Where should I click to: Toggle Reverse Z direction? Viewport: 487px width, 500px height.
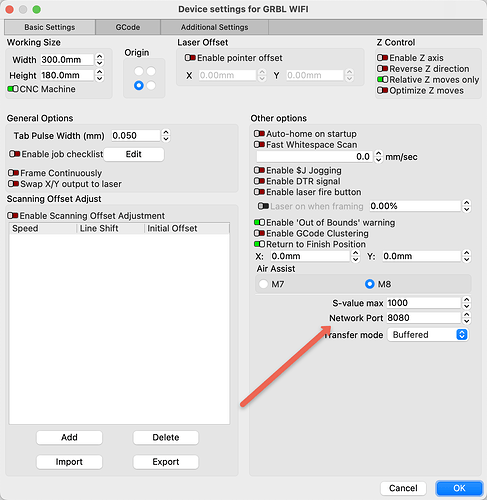(x=382, y=69)
